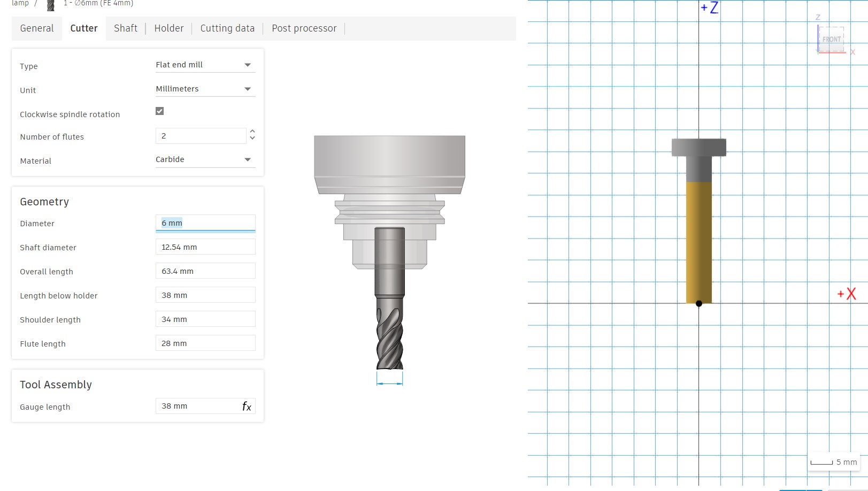868x491 pixels.
Task: Click the FRONT face of the view cube
Action: click(x=831, y=40)
